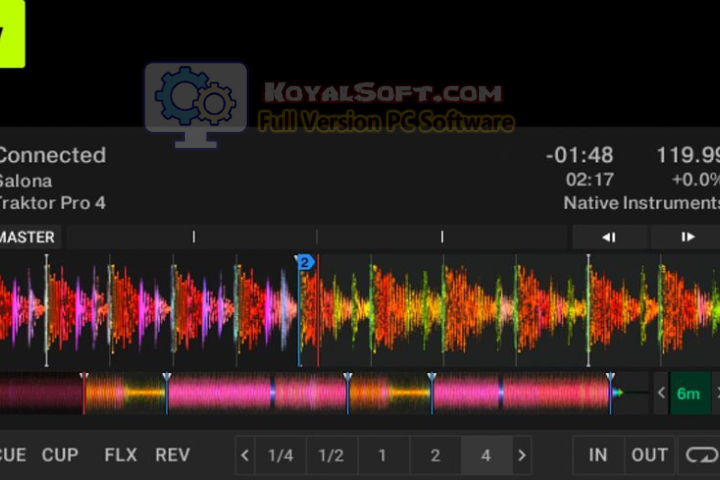This screenshot has height=480, width=720.
Task: Click the red playhead line in waveform
Action: tap(318, 311)
